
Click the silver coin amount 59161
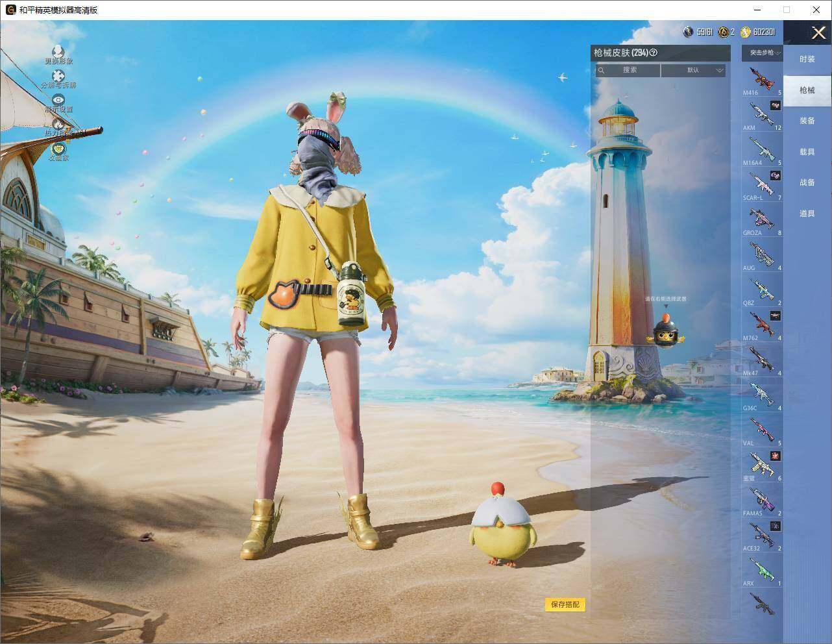click(705, 32)
